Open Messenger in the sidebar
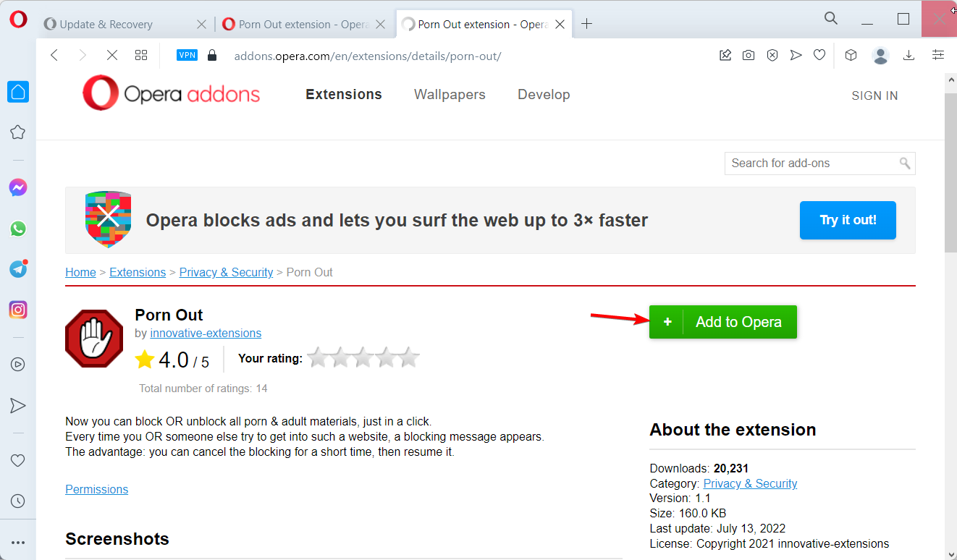Image resolution: width=957 pixels, height=560 pixels. click(x=18, y=188)
